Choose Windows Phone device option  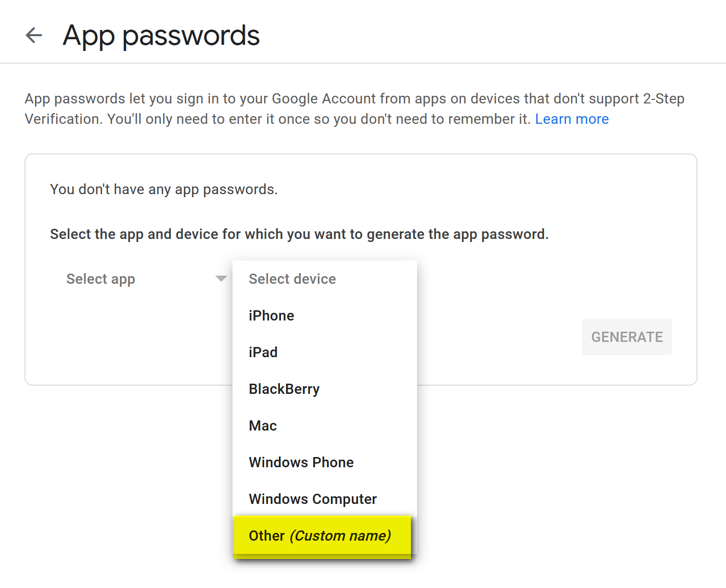pos(301,463)
